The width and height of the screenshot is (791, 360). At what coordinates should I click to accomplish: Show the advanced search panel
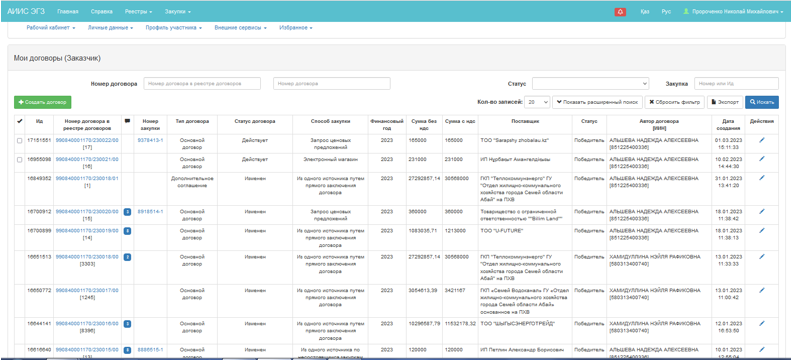(597, 102)
